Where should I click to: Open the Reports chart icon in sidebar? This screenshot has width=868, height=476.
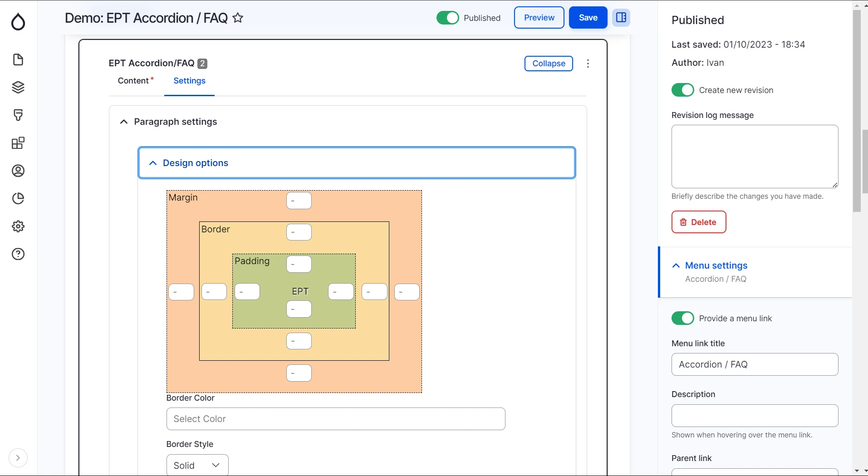tap(18, 198)
